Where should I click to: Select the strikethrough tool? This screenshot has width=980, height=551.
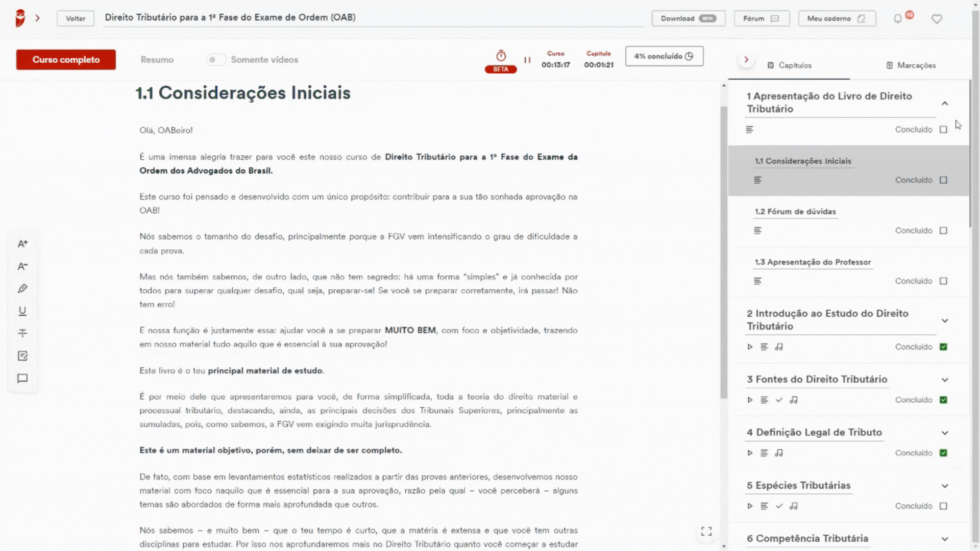[x=22, y=333]
